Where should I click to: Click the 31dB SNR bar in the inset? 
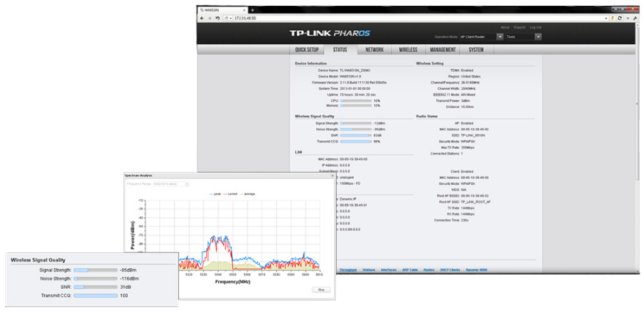click(x=95, y=287)
